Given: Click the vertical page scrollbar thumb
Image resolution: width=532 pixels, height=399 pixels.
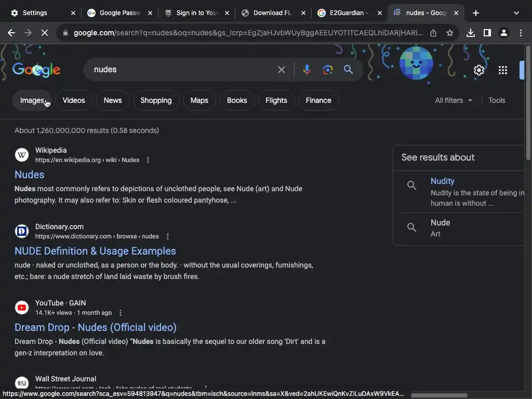Looking at the screenshot, I should pyautogui.click(x=528, y=102).
